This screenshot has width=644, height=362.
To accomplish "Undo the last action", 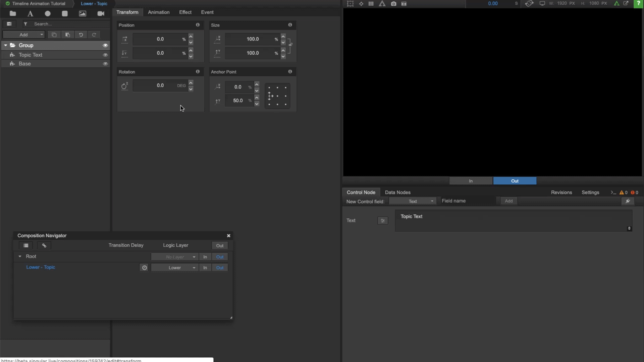I will (81, 35).
